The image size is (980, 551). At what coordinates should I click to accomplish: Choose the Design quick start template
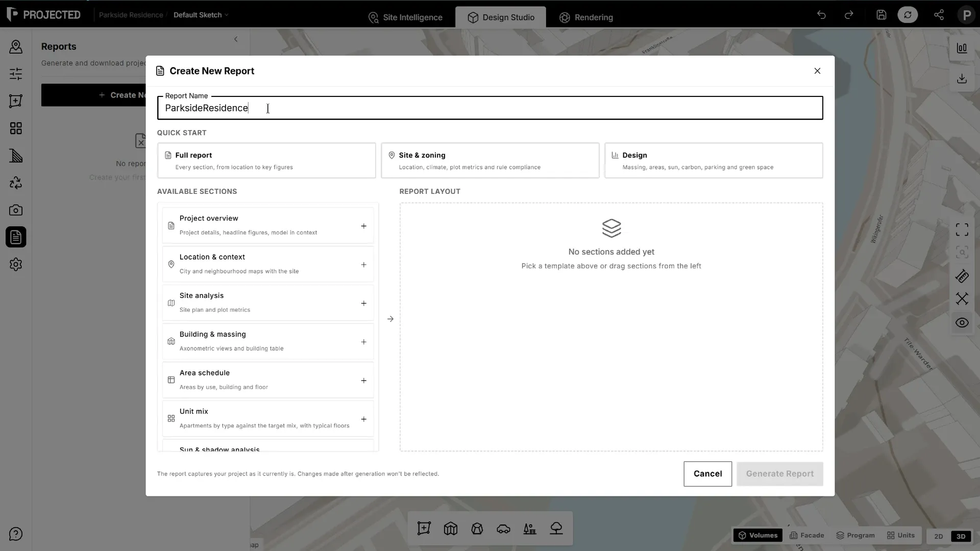[x=714, y=161]
